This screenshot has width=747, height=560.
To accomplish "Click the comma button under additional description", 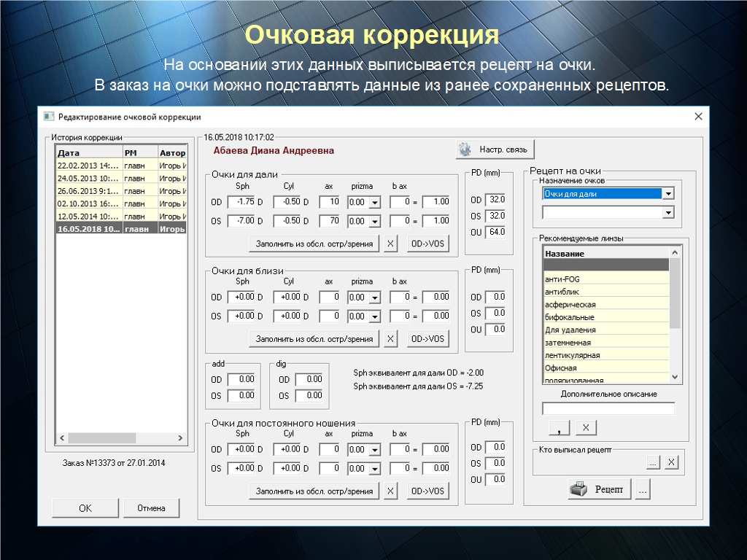I will 559,428.
